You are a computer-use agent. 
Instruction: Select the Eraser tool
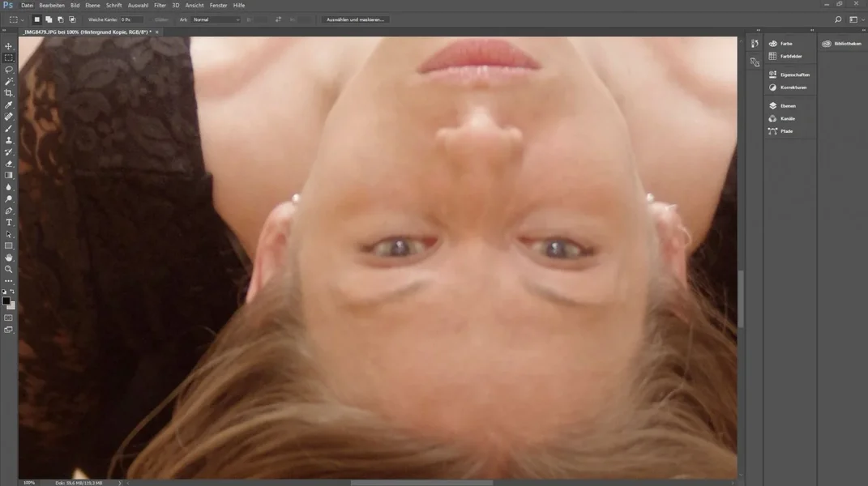pos(8,164)
